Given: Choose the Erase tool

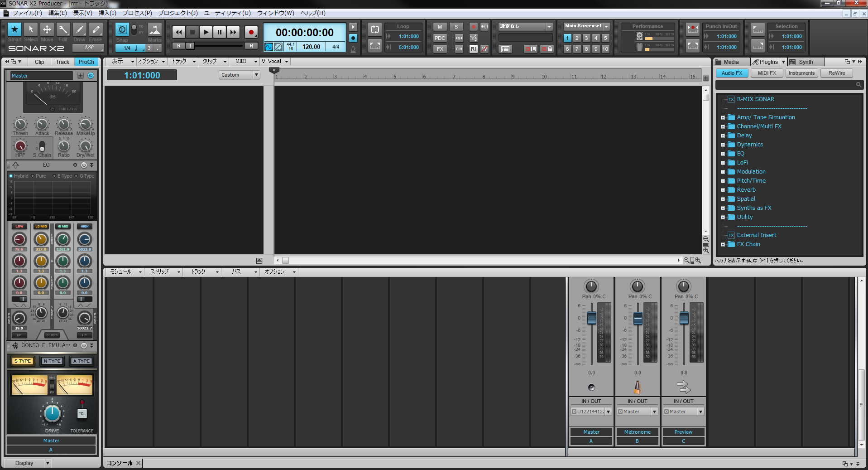Looking at the screenshot, I should 96,29.
